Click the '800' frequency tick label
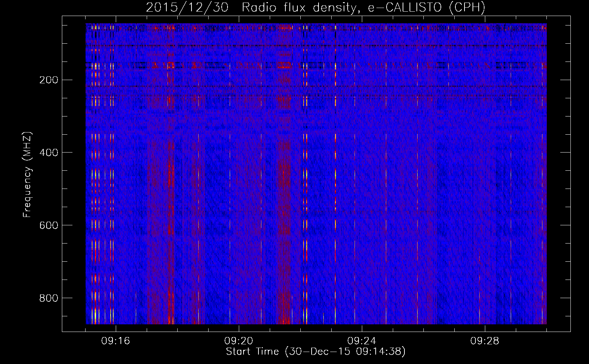Screen dimensions: 589x364 49,298
